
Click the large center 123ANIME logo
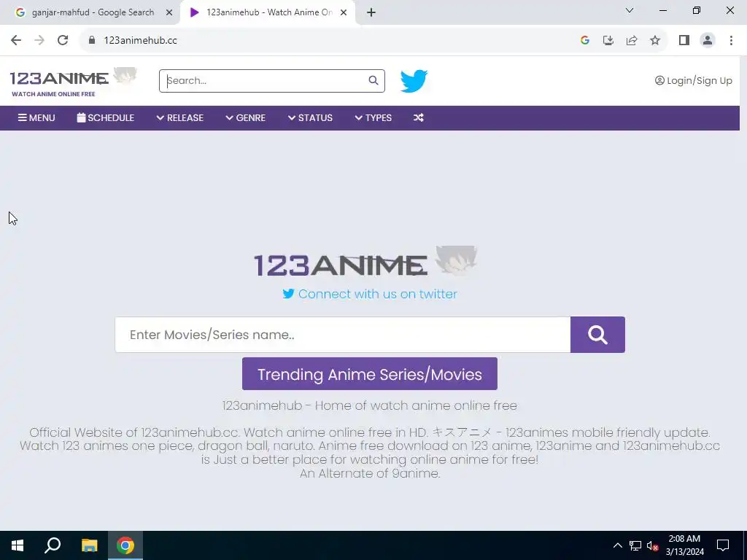[365, 262]
